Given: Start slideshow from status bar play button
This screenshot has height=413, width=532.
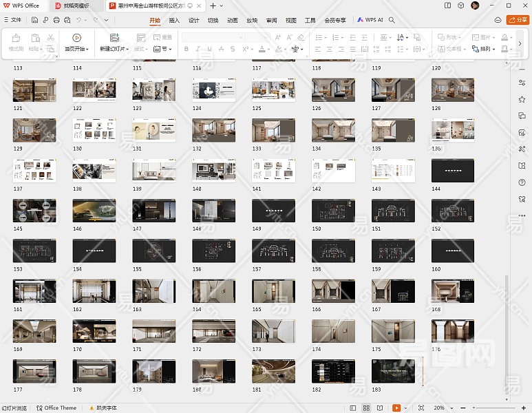Looking at the screenshot, I should click(396, 408).
